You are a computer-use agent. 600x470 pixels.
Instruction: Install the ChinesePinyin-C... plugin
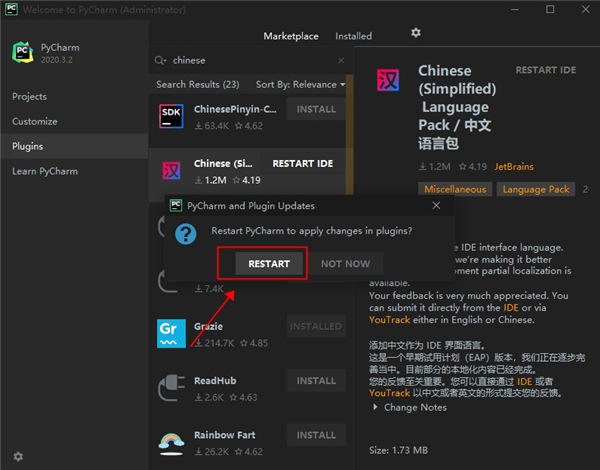tap(316, 109)
